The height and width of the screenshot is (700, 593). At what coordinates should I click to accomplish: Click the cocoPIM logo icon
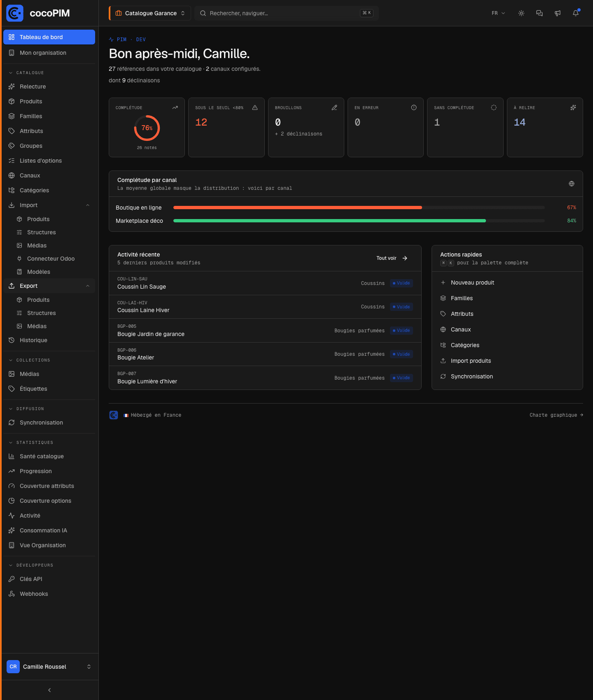tap(15, 13)
